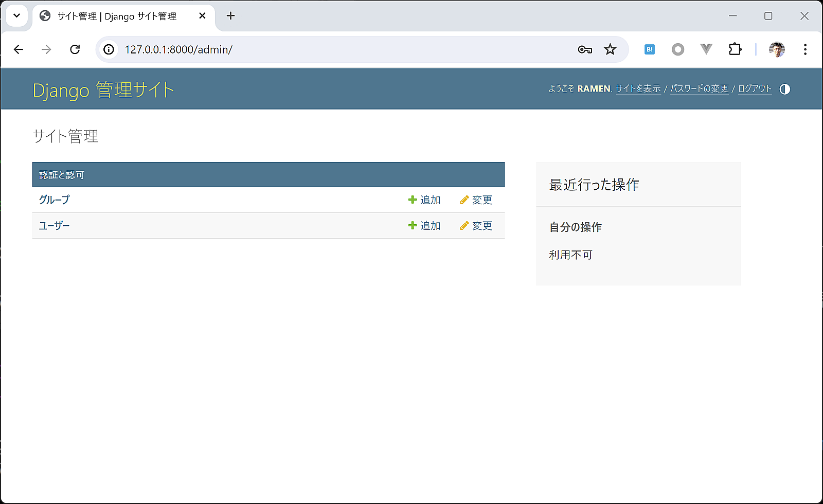Reload the admin page
The width and height of the screenshot is (823, 504).
(x=75, y=49)
